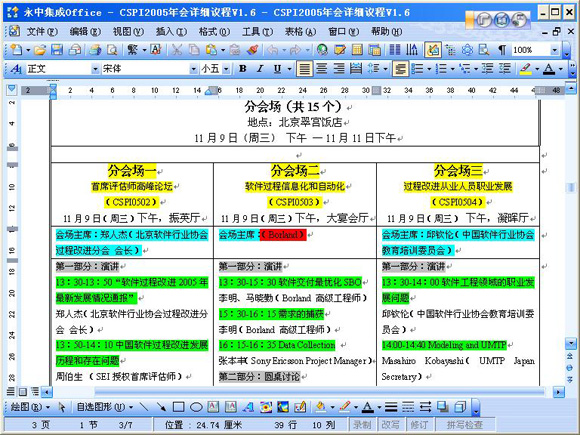Click the drawing toolbar line color pencil icon

pos(344,407)
